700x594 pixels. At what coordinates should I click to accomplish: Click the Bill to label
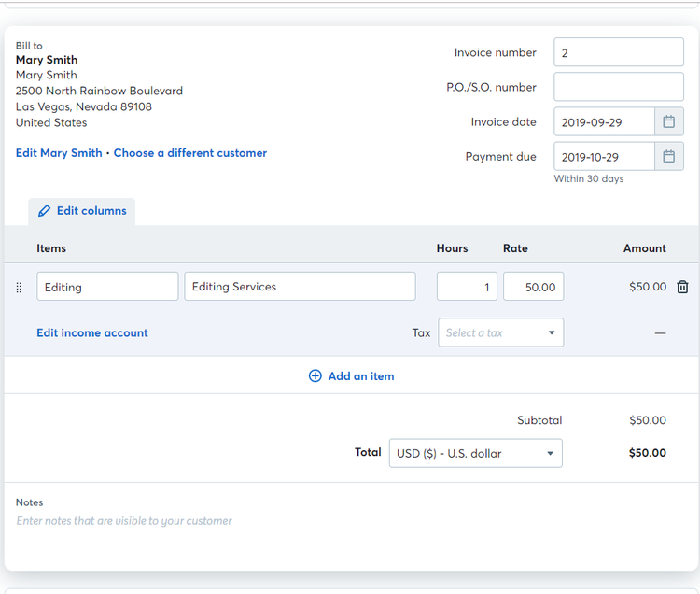click(x=29, y=46)
